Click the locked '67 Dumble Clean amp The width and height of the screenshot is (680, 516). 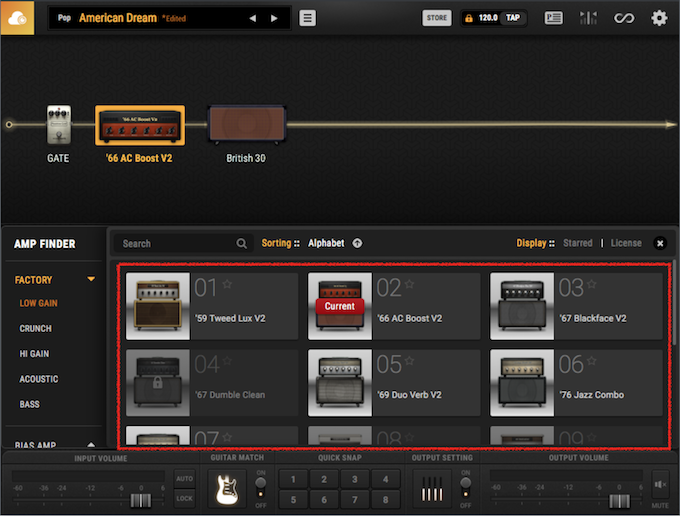(x=212, y=383)
